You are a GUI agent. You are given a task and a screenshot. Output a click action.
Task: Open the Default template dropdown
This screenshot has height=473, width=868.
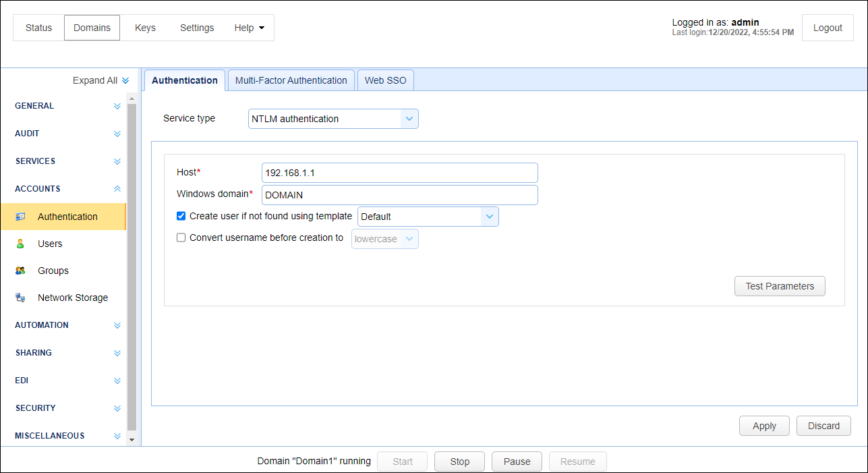click(x=490, y=217)
